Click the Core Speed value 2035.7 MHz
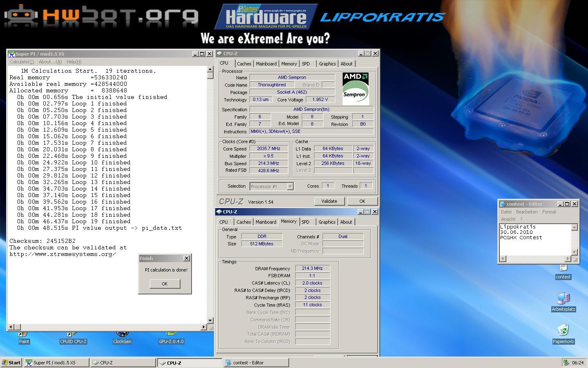This screenshot has width=588, height=368. 269,149
